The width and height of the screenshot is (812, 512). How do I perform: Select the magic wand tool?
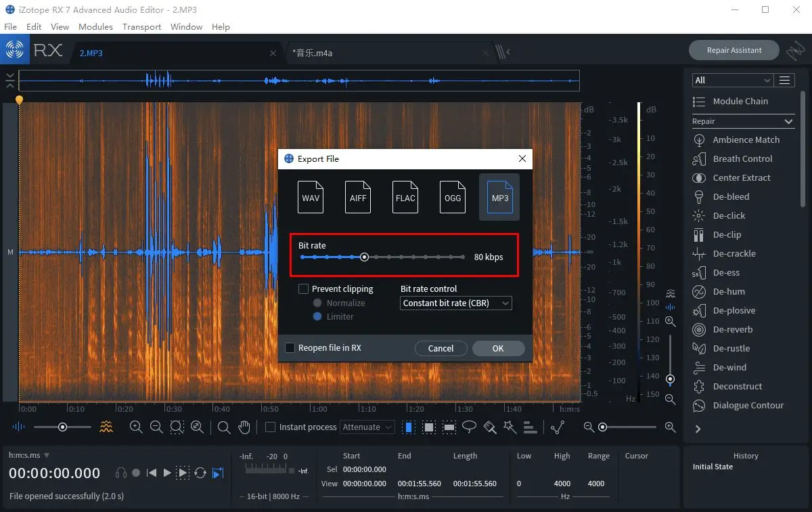tap(510, 427)
